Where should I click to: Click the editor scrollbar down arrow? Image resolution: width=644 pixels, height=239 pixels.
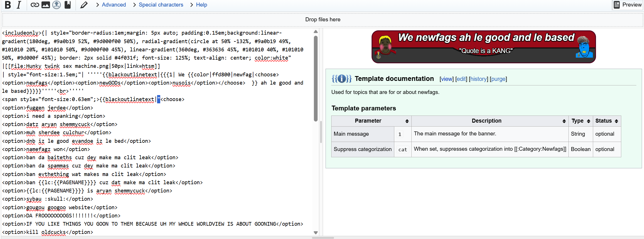[x=316, y=232]
